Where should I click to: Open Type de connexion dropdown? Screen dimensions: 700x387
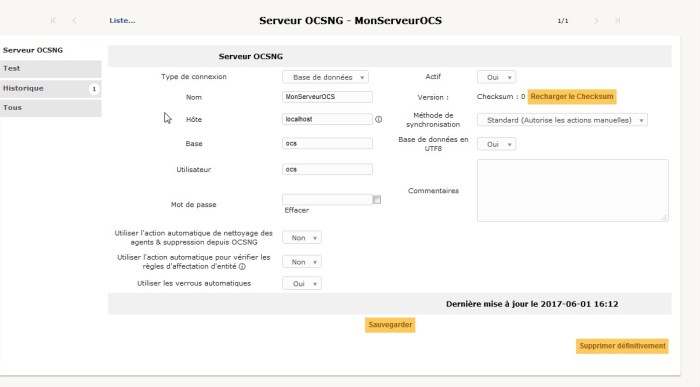325,77
